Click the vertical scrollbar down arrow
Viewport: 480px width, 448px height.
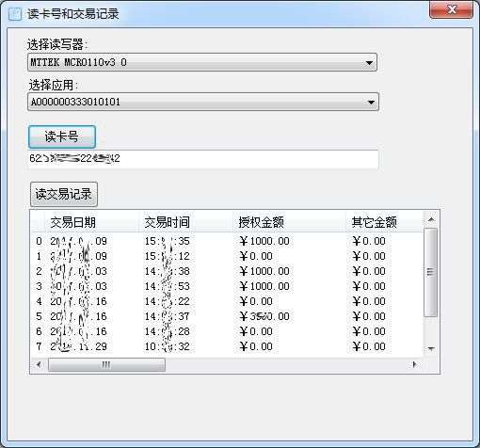click(x=431, y=348)
